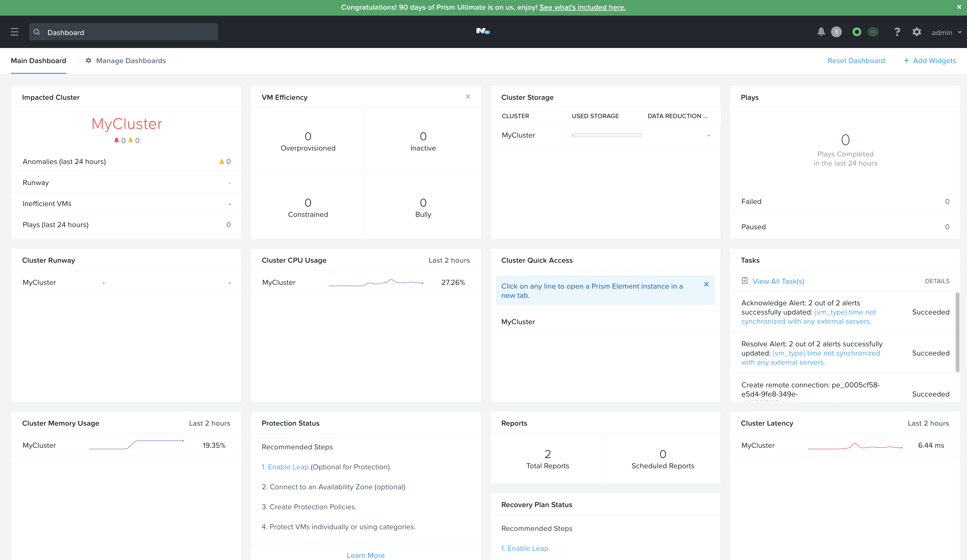
Task: Click the MyCluster row in Cluster Storage
Action: (605, 135)
